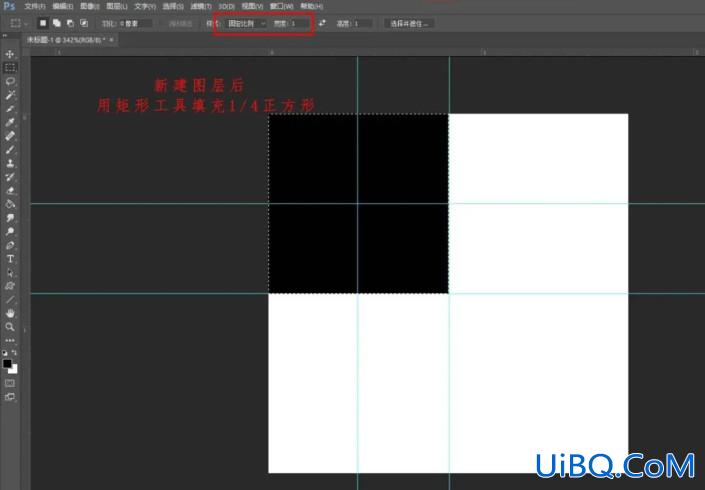The height and width of the screenshot is (490, 705).
Task: Open the 图层 menu
Action: pyautogui.click(x=116, y=6)
